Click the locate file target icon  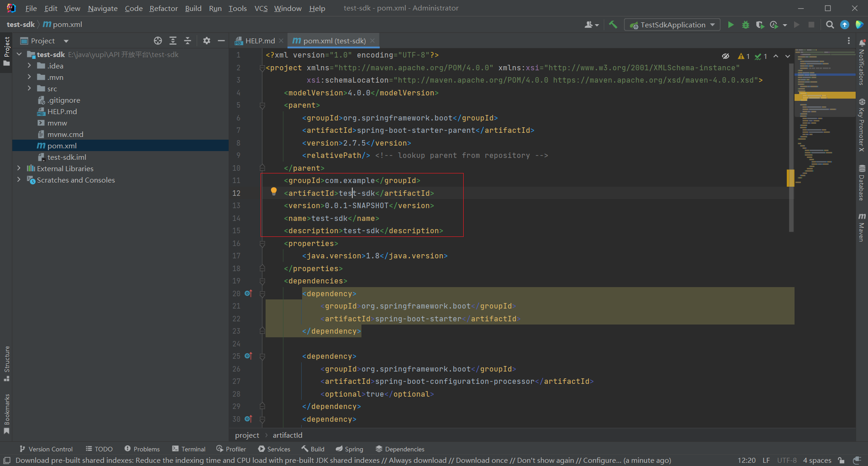pyautogui.click(x=158, y=41)
